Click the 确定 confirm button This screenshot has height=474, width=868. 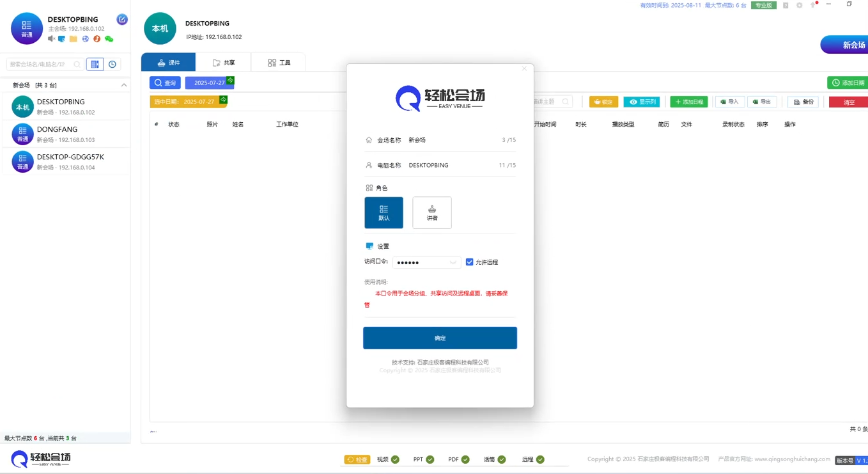click(440, 338)
